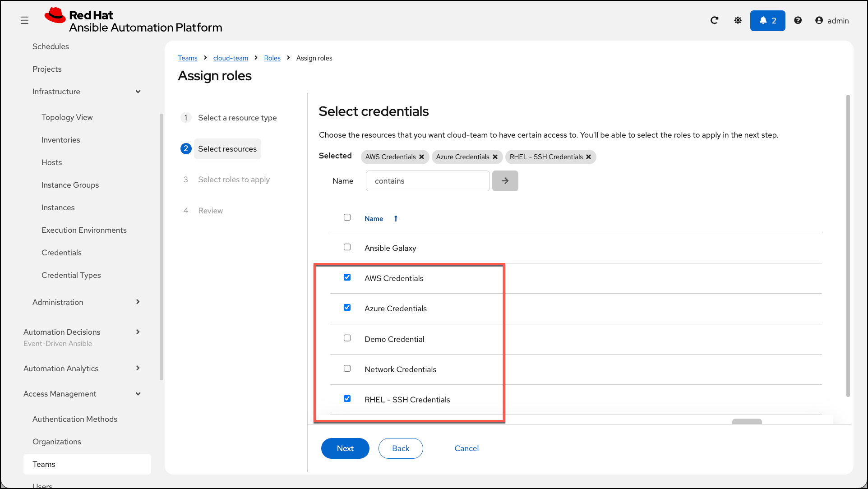Viewport: 868px width, 489px height.
Task: Check the Demo Credential checkbox
Action: click(x=347, y=338)
